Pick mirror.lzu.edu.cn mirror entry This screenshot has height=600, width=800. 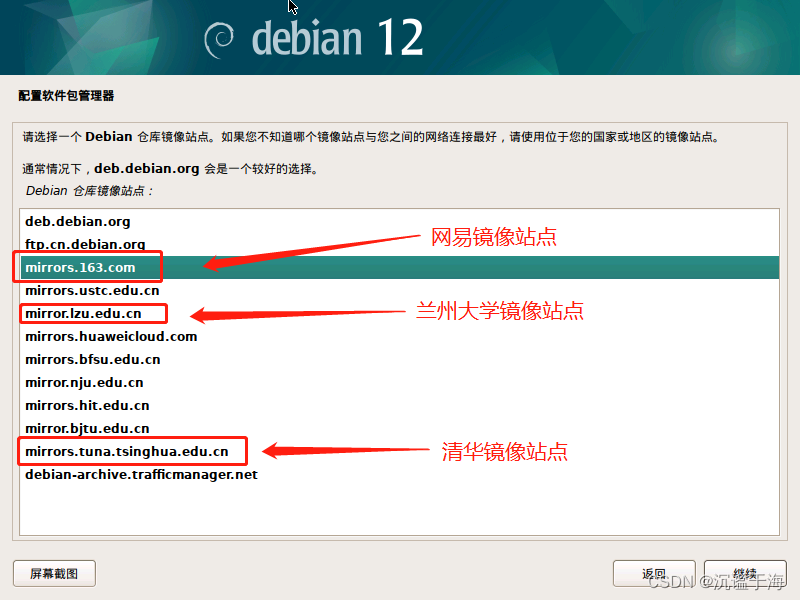(x=399, y=313)
